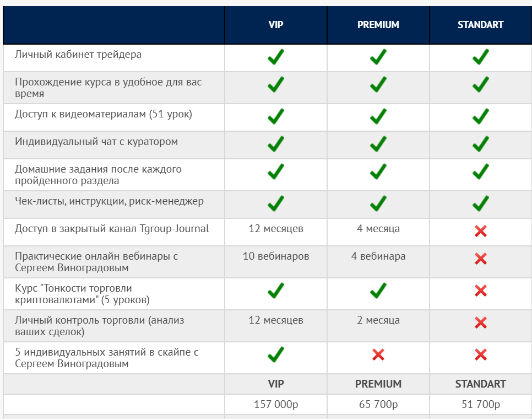Click VIP checkmark for Домашние задания row
Screen dimensions: 532x419
coord(275,171)
